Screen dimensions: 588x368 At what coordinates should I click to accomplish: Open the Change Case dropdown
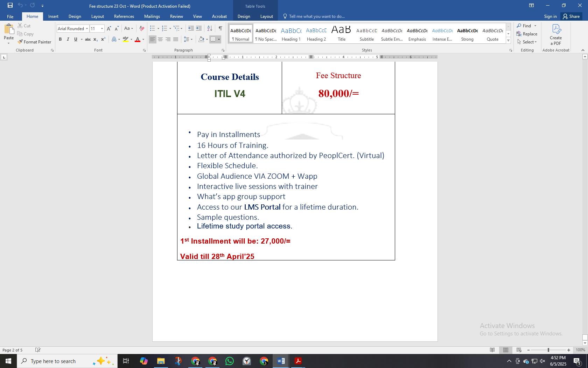(x=128, y=28)
